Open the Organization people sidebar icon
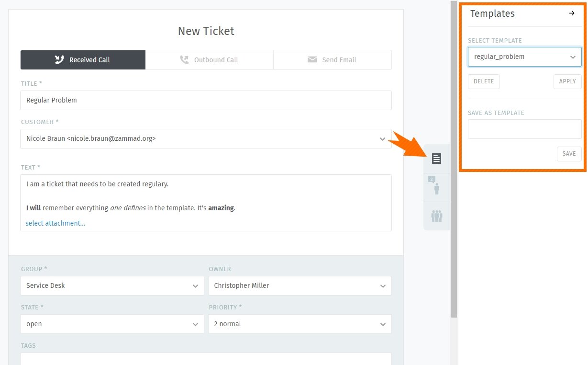Screen dimensions: 588x365 (x=436, y=216)
